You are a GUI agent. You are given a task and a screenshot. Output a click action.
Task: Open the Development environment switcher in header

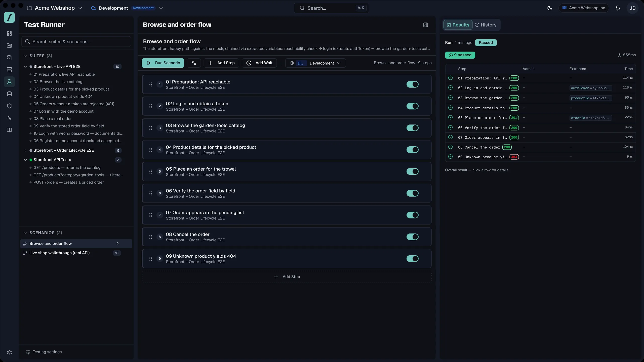127,8
